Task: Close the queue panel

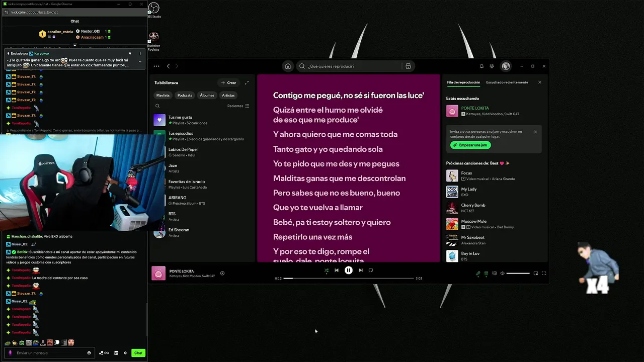Action: (539, 82)
